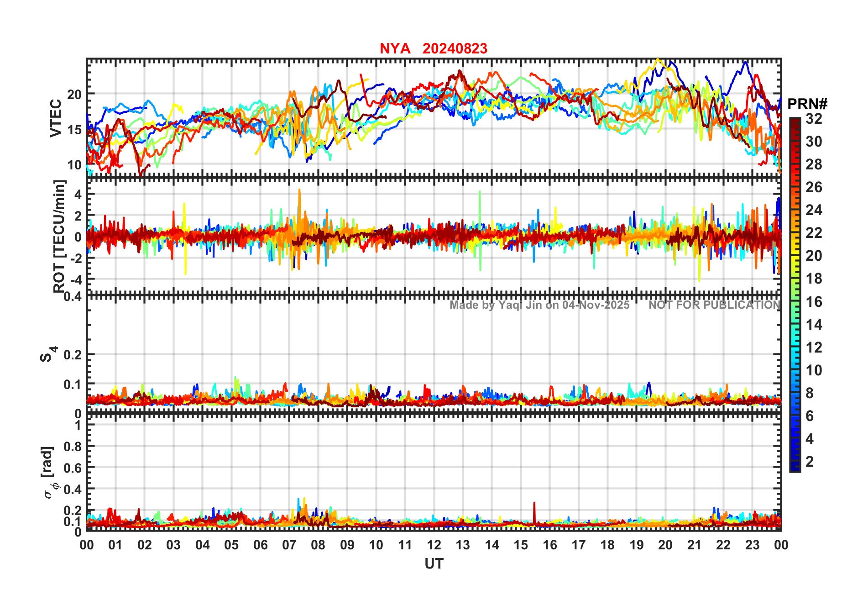Click x-axis tick label 21
Image resolution: width=868 pixels, height=590 pixels.
tap(694, 545)
